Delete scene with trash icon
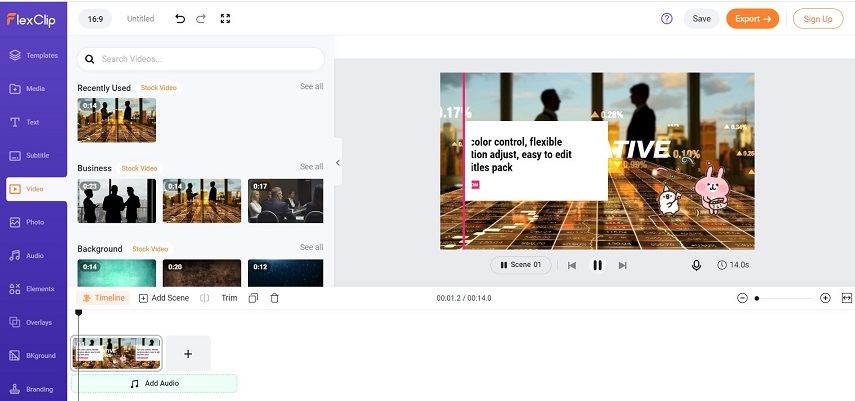 coord(275,298)
